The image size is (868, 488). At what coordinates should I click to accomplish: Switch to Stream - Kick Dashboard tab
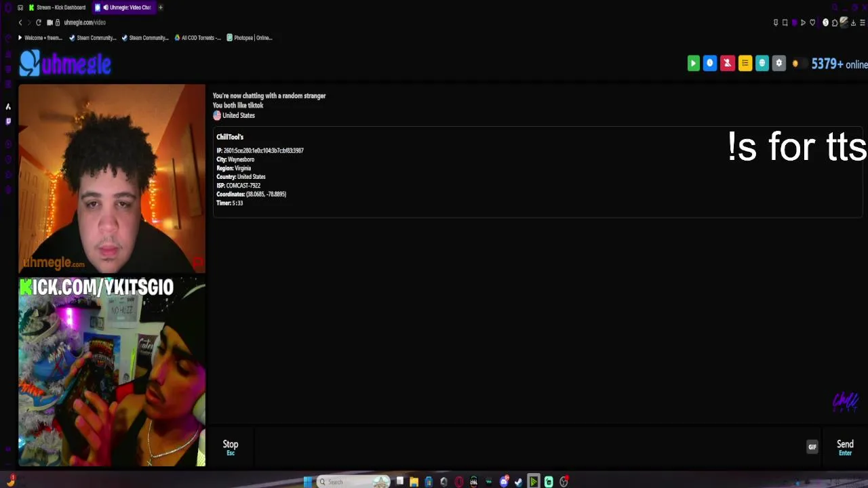57,7
